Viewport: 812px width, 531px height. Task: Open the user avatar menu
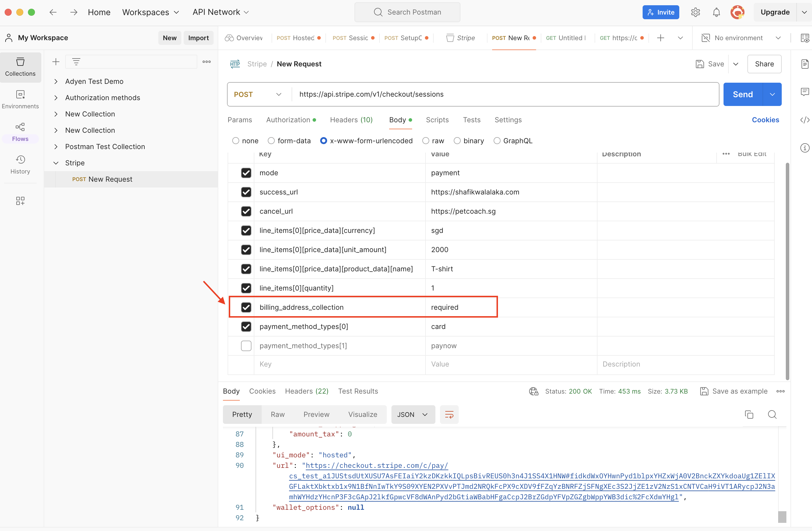(x=737, y=12)
